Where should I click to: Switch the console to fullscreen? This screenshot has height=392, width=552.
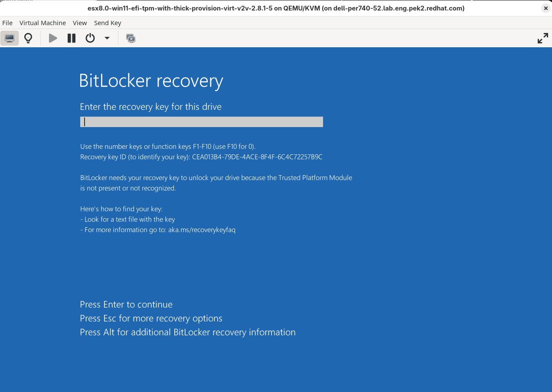(x=542, y=38)
